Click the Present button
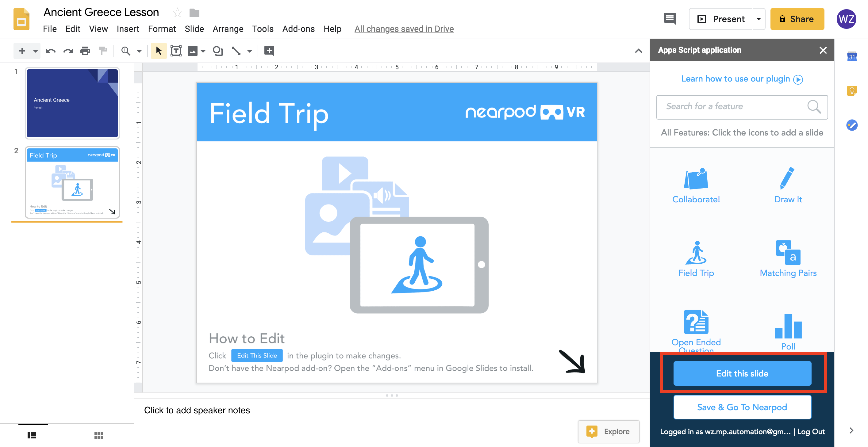Viewport: 868px width, 447px height. click(721, 19)
